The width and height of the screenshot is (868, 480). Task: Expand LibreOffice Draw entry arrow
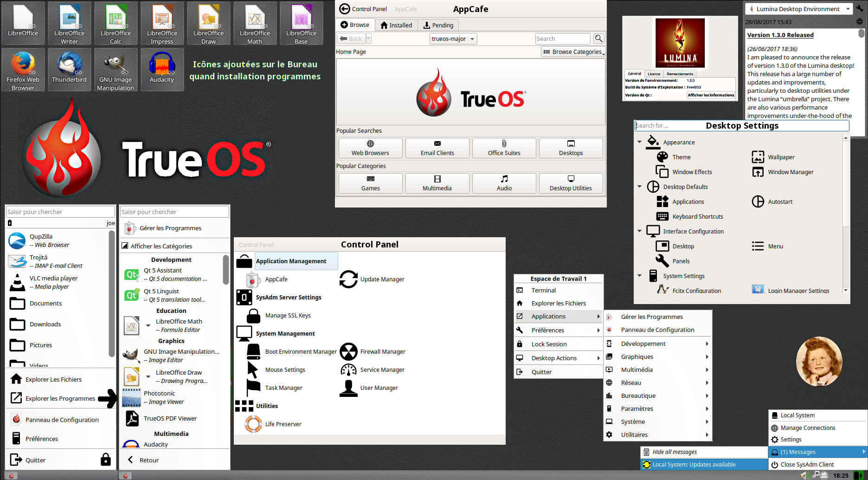click(x=148, y=376)
